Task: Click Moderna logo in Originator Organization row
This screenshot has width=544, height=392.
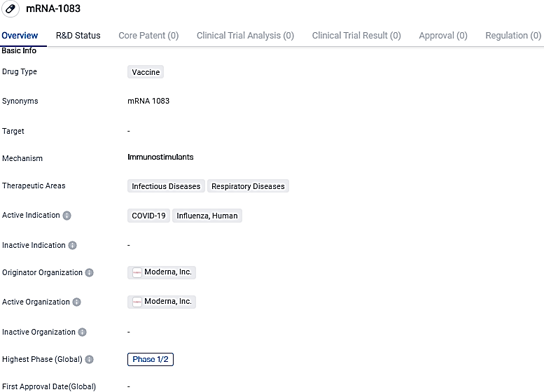Action: coord(137,272)
